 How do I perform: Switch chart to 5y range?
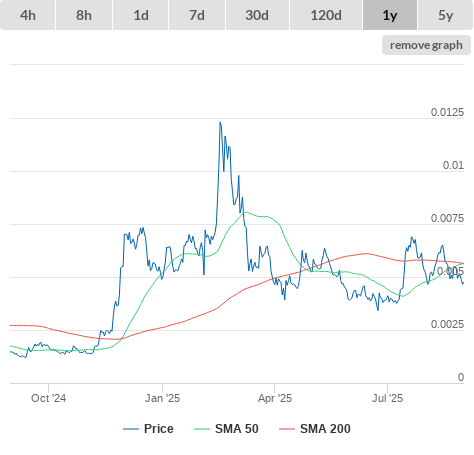(446, 15)
